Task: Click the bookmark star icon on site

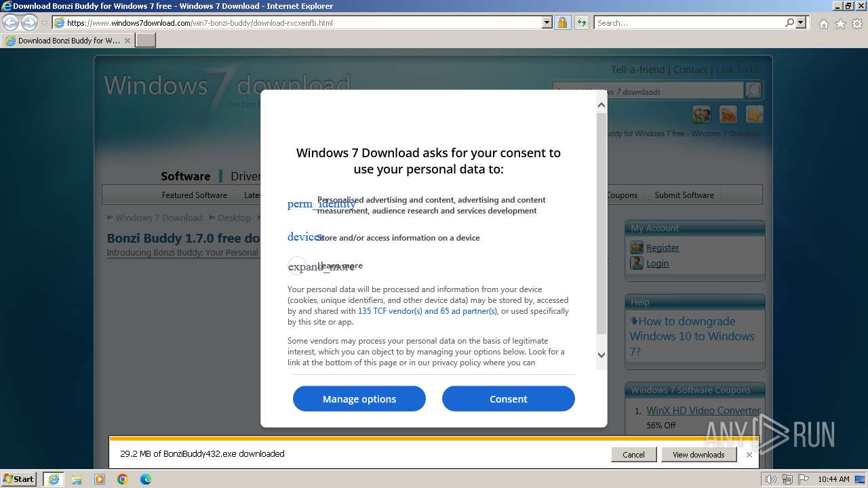Action: (x=754, y=115)
